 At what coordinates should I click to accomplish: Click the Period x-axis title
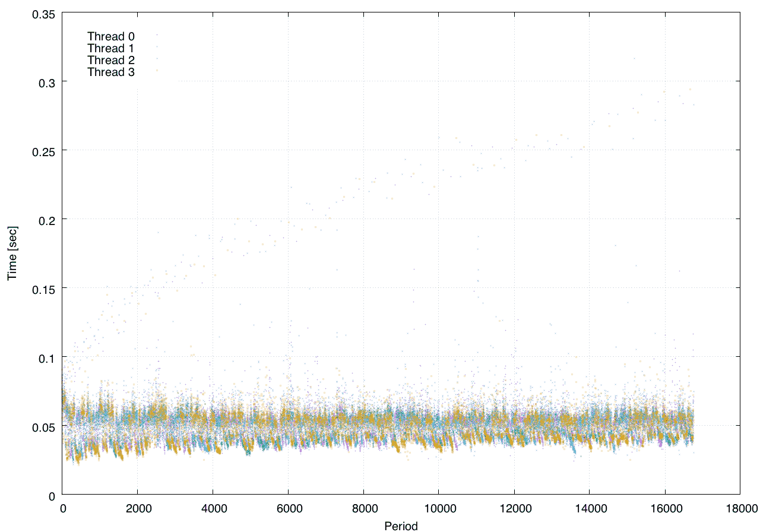tap(401, 525)
